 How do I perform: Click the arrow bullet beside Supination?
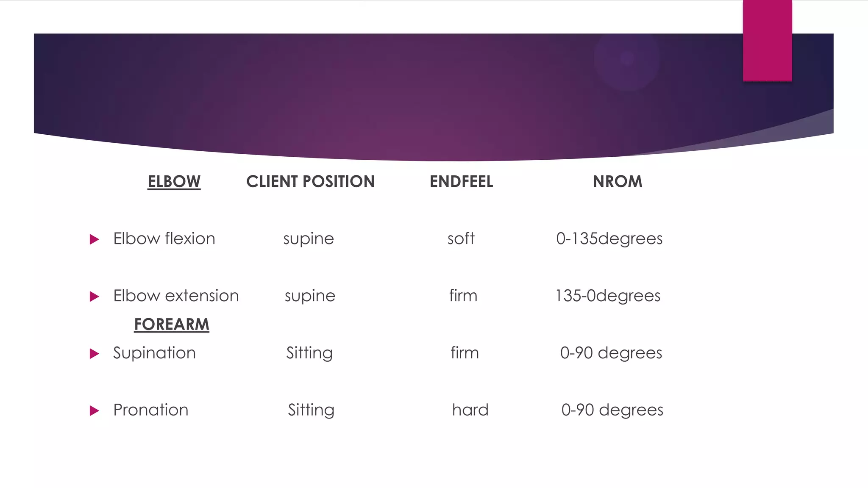pyautogui.click(x=95, y=354)
